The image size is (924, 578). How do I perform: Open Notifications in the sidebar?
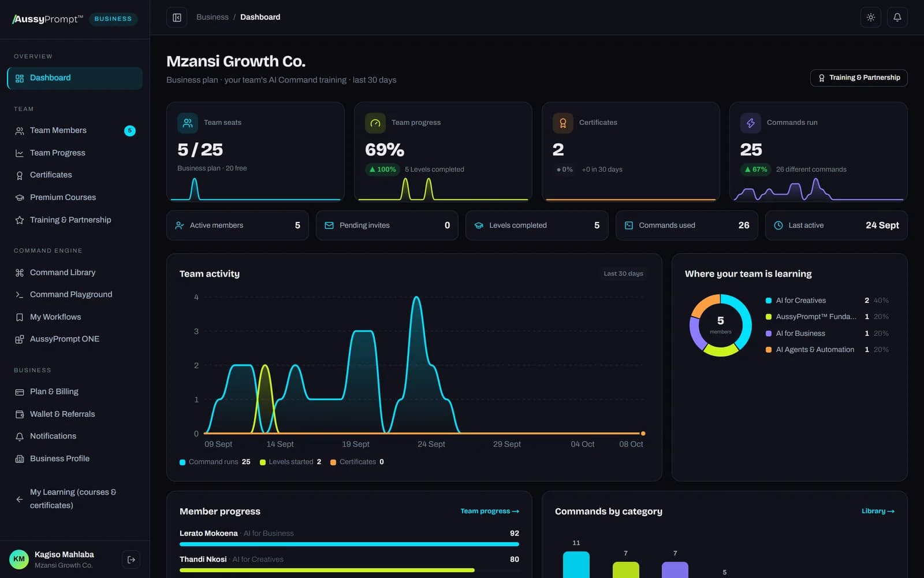click(74, 436)
